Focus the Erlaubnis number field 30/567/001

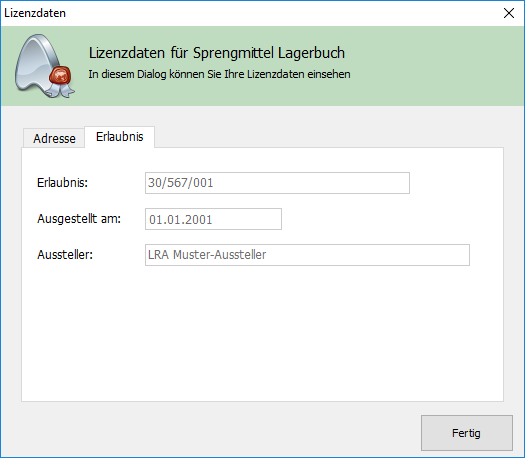click(x=277, y=183)
